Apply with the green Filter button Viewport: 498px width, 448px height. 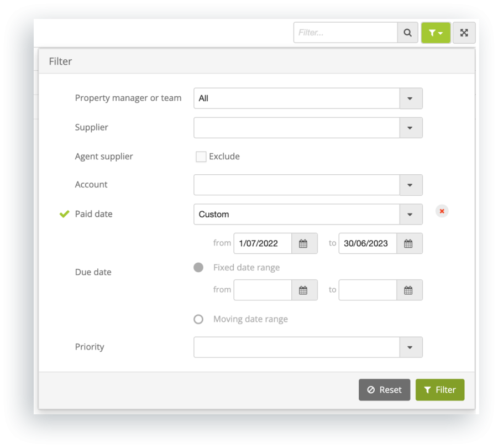440,390
